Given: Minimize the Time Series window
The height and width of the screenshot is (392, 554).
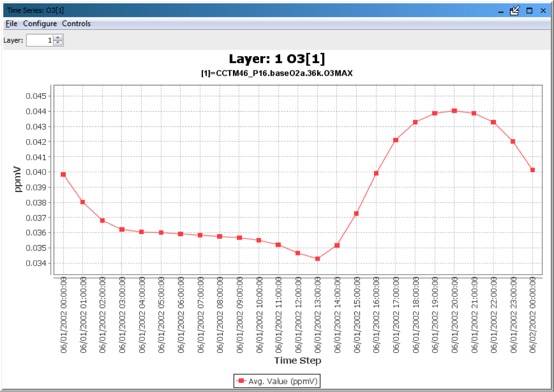Looking at the screenshot, I should tap(501, 11).
